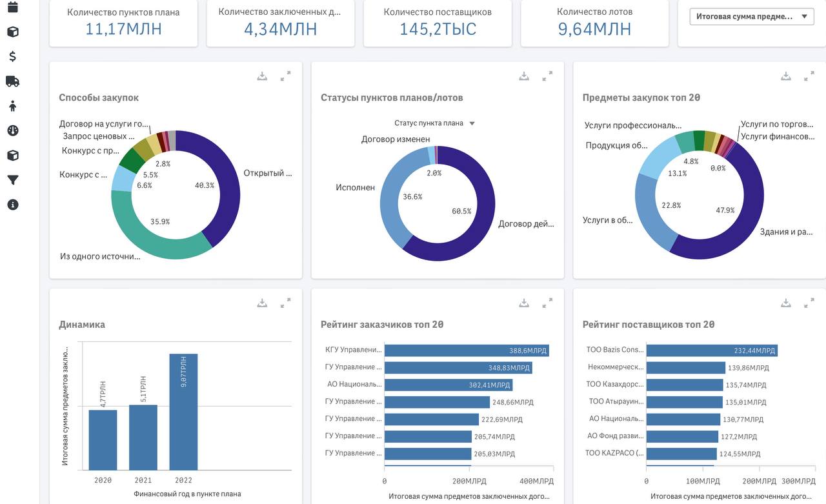The image size is (826, 504).
Task: Click the 4,34МЛН contracts value
Action: tap(280, 29)
